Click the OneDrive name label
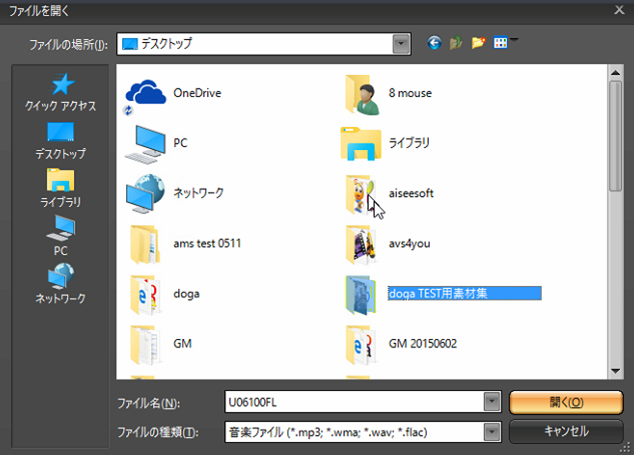Screen dimensions: 634x455 click(197, 93)
